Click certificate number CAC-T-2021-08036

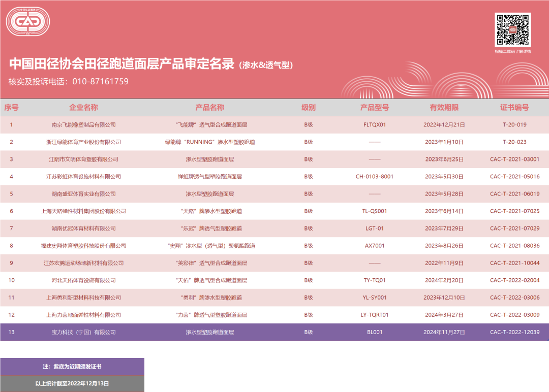(x=514, y=246)
